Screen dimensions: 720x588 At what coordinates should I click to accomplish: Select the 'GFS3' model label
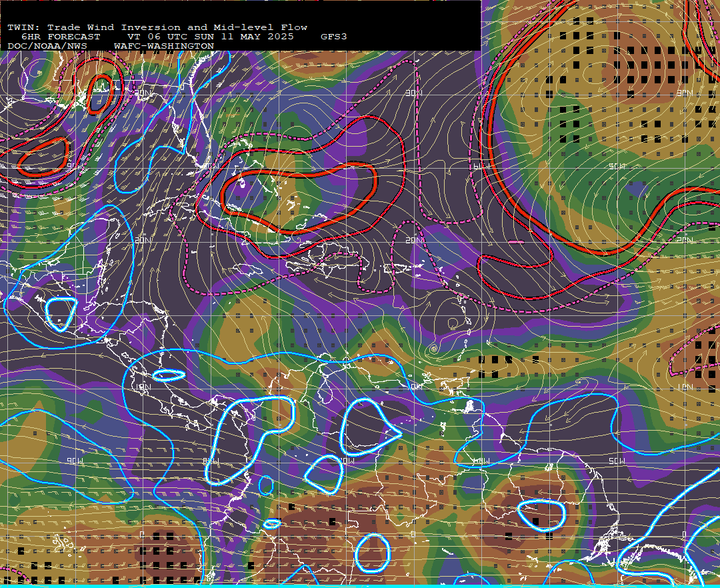pos(334,37)
